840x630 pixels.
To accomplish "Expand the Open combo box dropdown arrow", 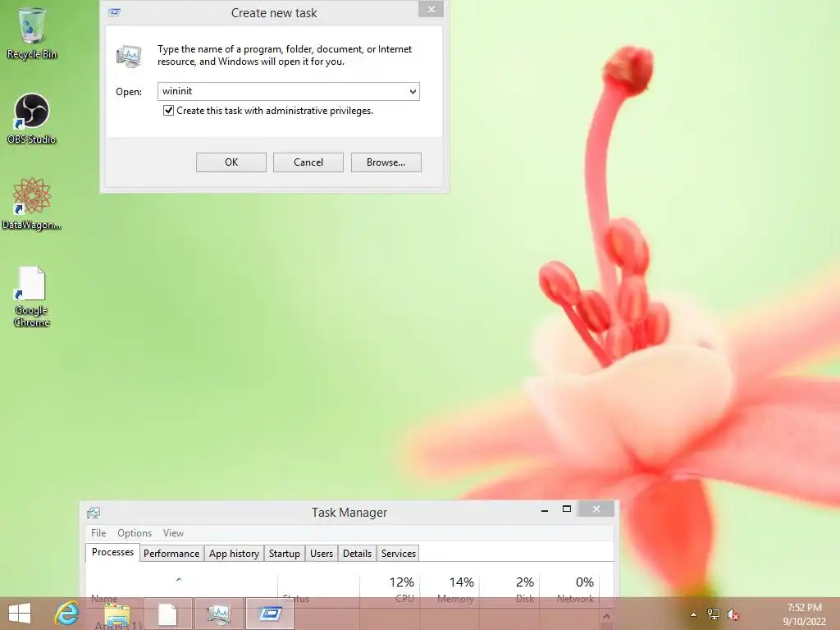I will 413,92.
